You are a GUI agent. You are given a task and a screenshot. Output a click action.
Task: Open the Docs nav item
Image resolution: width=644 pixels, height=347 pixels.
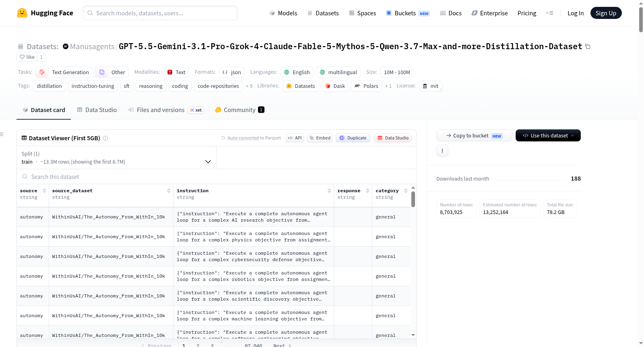click(x=451, y=13)
